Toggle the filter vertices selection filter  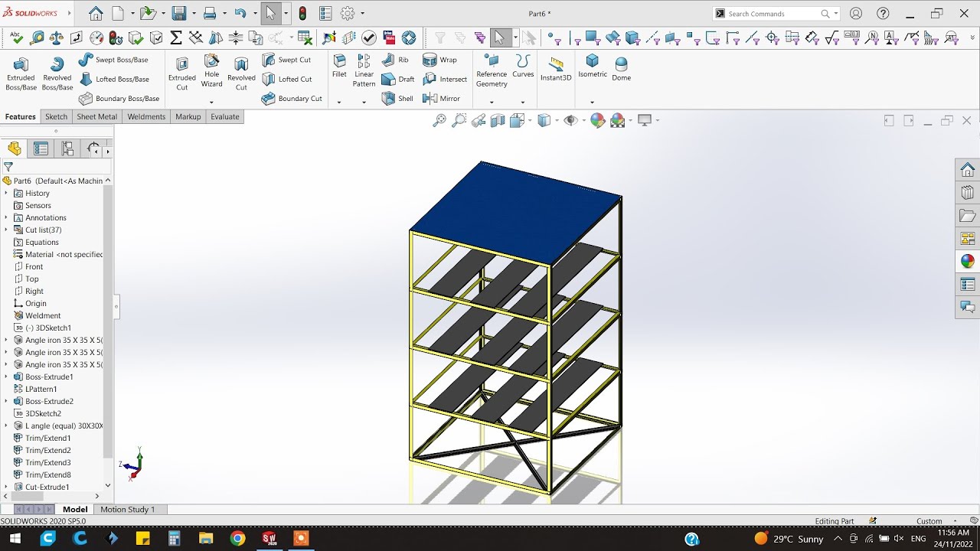click(556, 37)
